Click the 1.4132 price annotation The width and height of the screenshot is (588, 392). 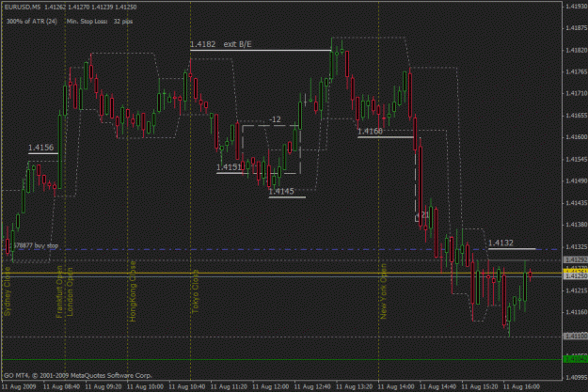click(x=501, y=243)
